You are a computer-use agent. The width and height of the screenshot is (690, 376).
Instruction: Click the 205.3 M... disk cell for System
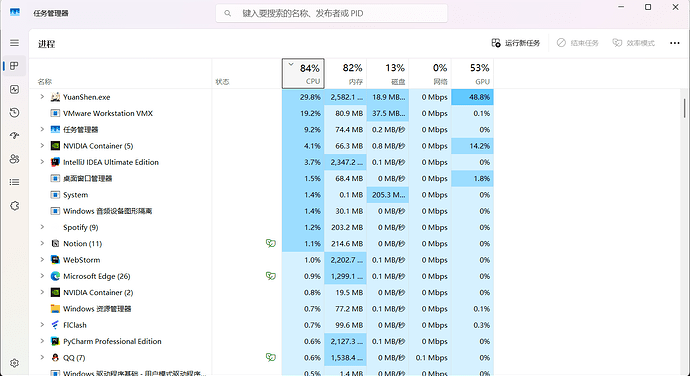tap(388, 195)
